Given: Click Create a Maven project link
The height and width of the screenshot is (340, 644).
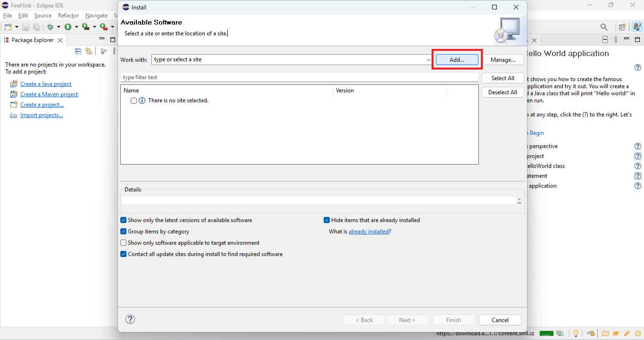Looking at the screenshot, I should tap(49, 94).
